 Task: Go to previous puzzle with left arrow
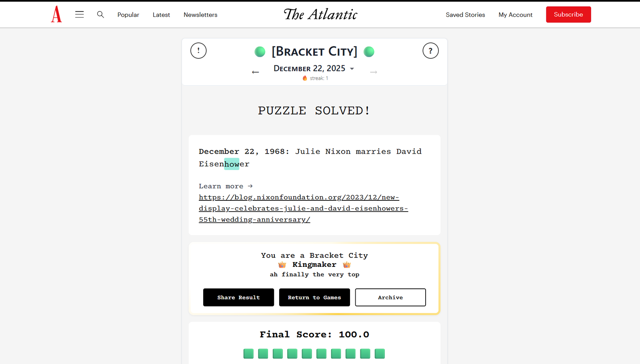(x=256, y=72)
